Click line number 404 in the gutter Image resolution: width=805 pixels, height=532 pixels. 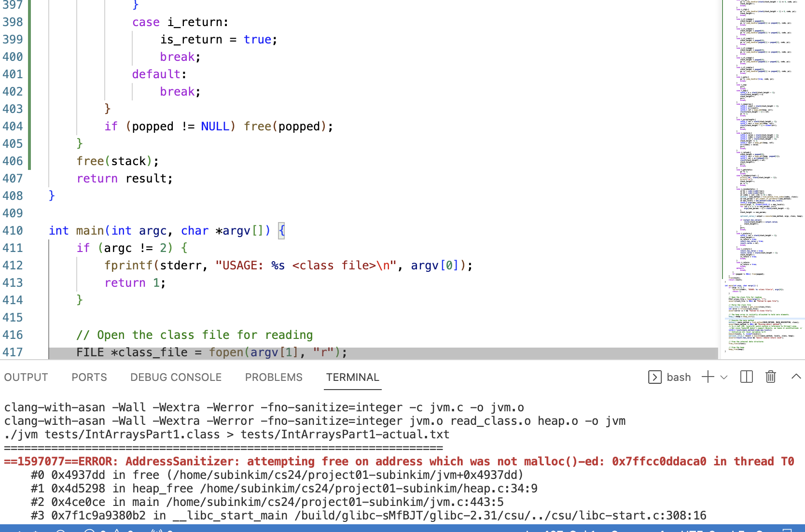pos(13,126)
